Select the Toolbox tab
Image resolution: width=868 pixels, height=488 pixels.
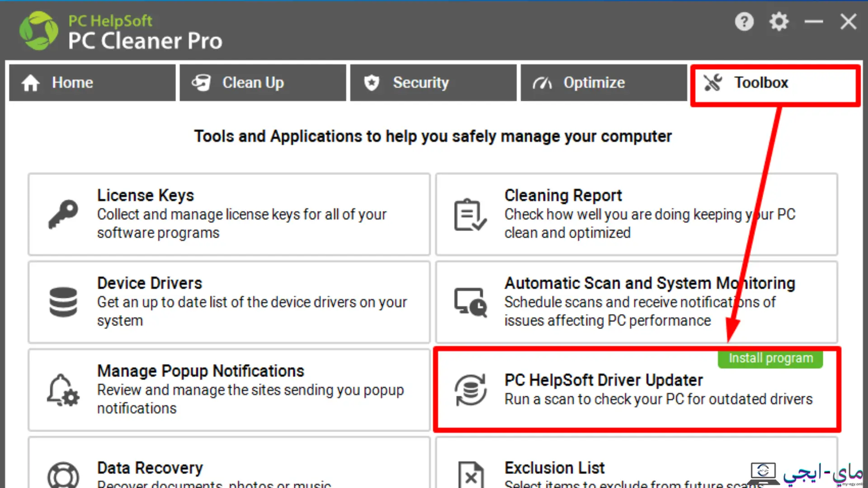coord(775,85)
